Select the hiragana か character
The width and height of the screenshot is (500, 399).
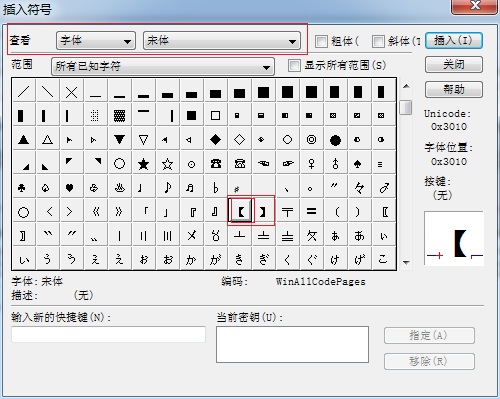pyautogui.click(x=191, y=259)
